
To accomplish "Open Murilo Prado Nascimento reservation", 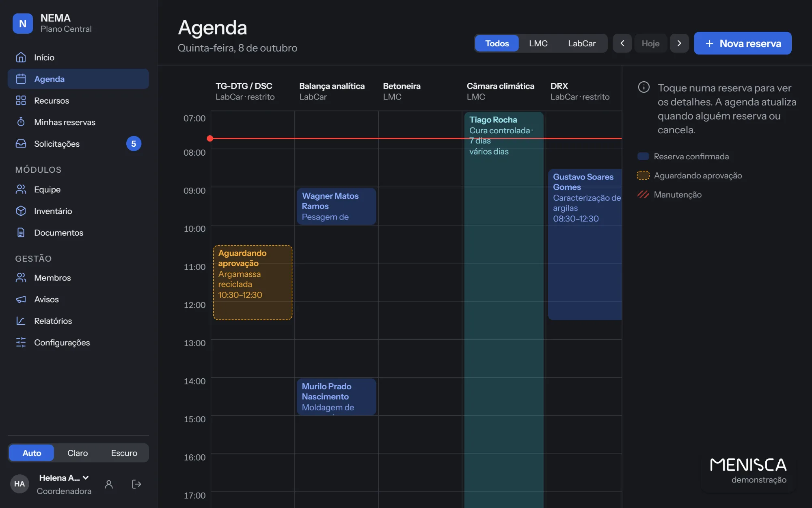I will pos(336,397).
